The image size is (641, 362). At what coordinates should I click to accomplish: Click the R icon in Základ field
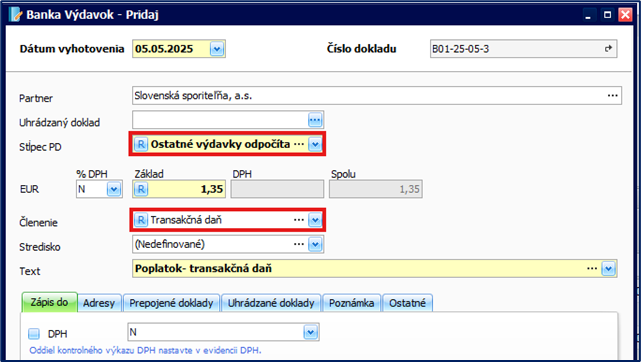141,189
